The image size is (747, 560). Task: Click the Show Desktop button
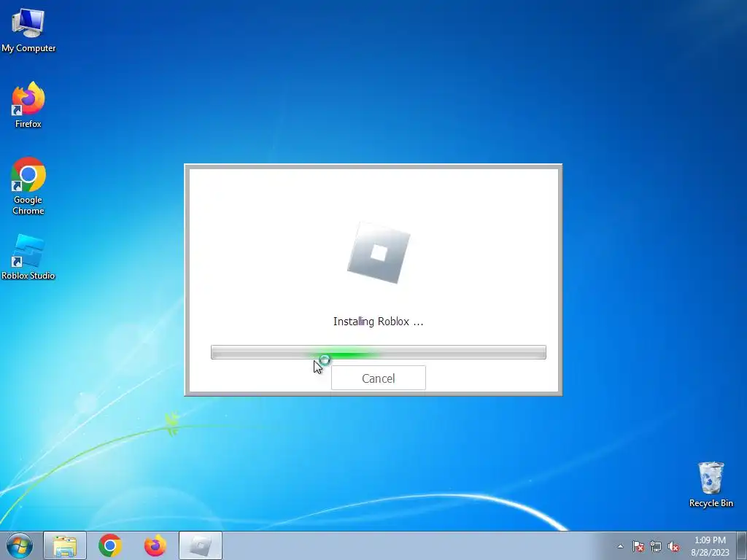(742, 545)
